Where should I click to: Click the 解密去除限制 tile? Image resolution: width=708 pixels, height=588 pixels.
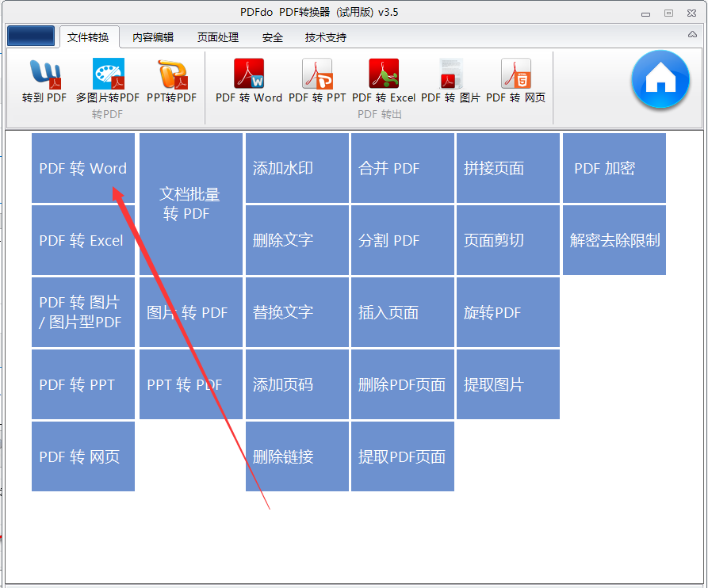(614, 240)
